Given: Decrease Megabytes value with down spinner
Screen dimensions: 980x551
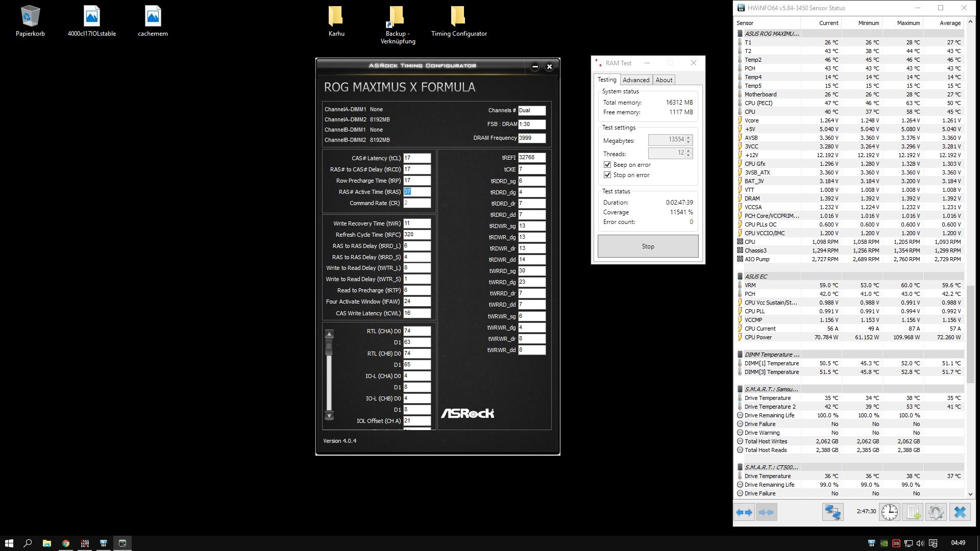Looking at the screenshot, I should click(x=689, y=142).
